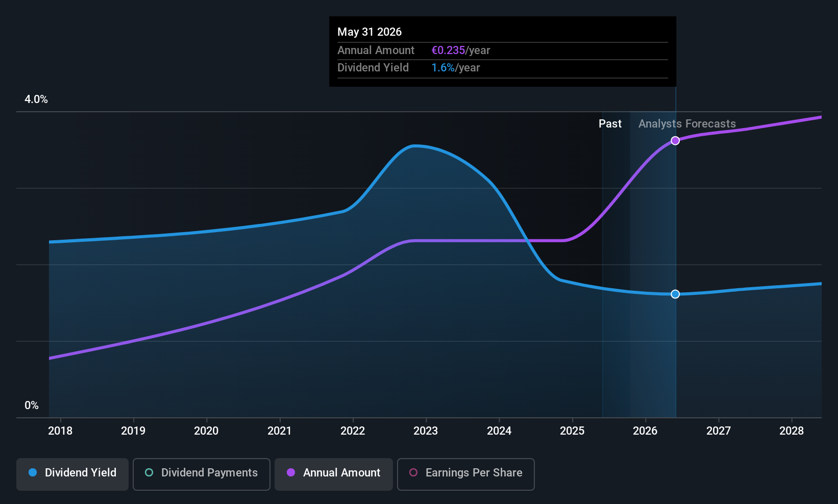This screenshot has width=838, height=504.
Task: Click the blue Dividend Yield data point marker
Action: click(x=675, y=294)
